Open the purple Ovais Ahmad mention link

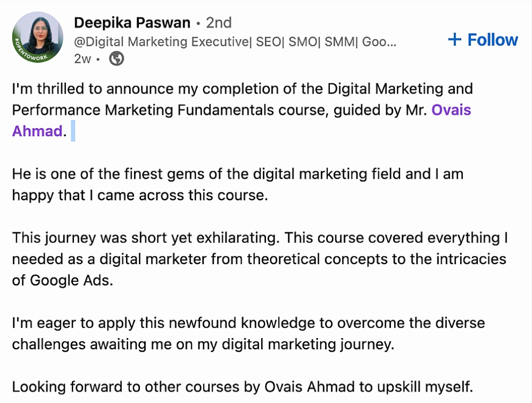[x=451, y=110]
